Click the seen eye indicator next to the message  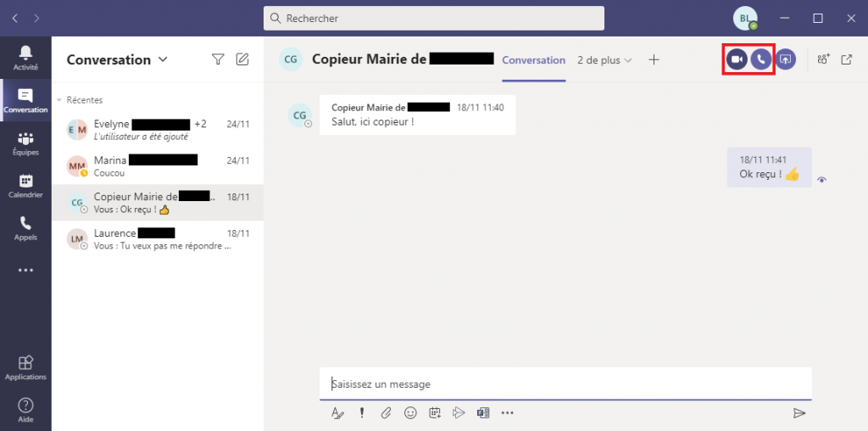pos(821,180)
